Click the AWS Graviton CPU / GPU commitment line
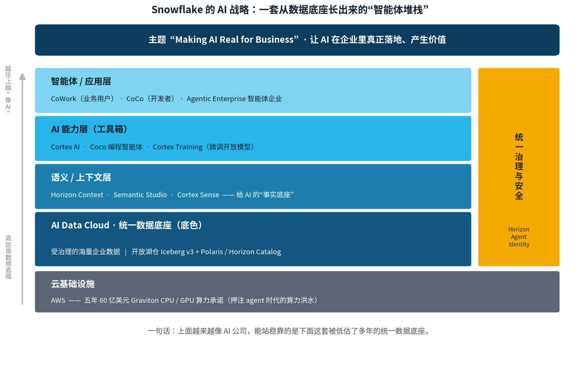 pyautogui.click(x=185, y=300)
